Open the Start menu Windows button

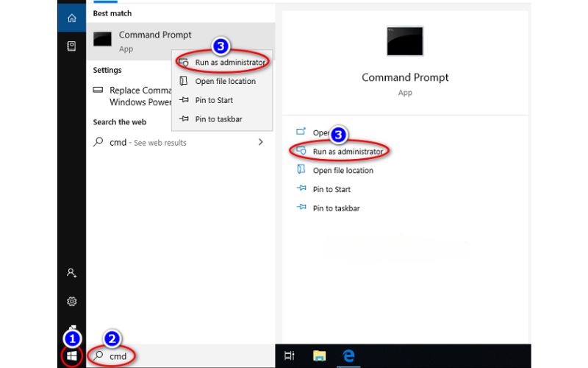click(x=71, y=355)
